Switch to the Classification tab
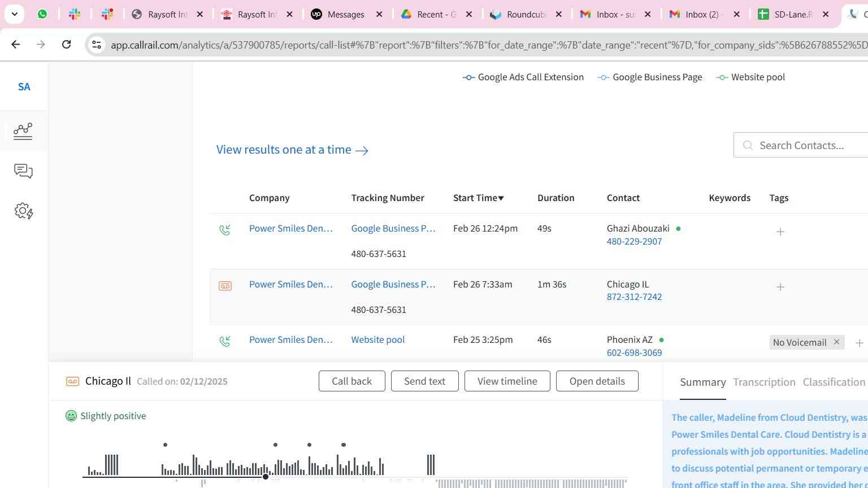The image size is (868, 488). 834,382
